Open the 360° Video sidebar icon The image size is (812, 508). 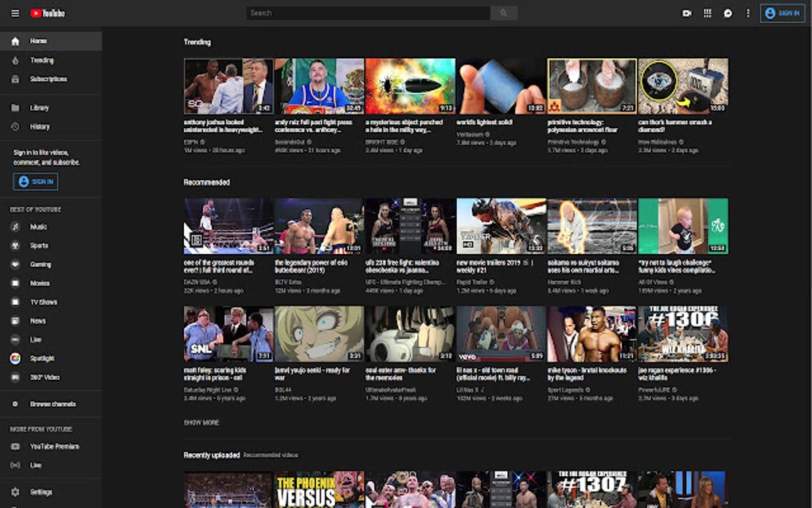point(16,377)
